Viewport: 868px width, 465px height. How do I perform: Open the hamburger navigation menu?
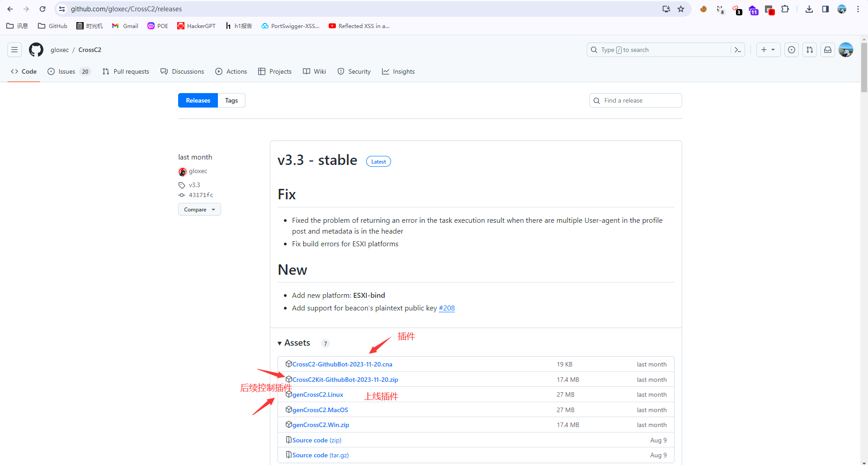[x=14, y=50]
